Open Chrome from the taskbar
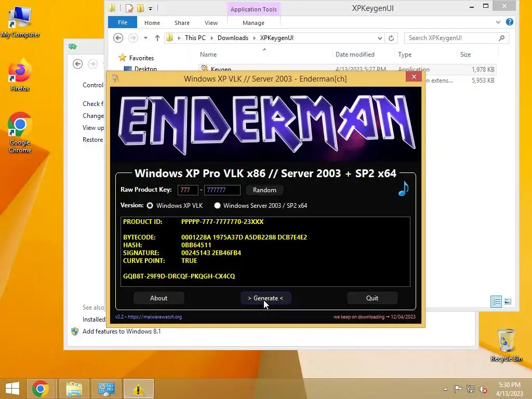This screenshot has width=532, height=399. point(41,389)
